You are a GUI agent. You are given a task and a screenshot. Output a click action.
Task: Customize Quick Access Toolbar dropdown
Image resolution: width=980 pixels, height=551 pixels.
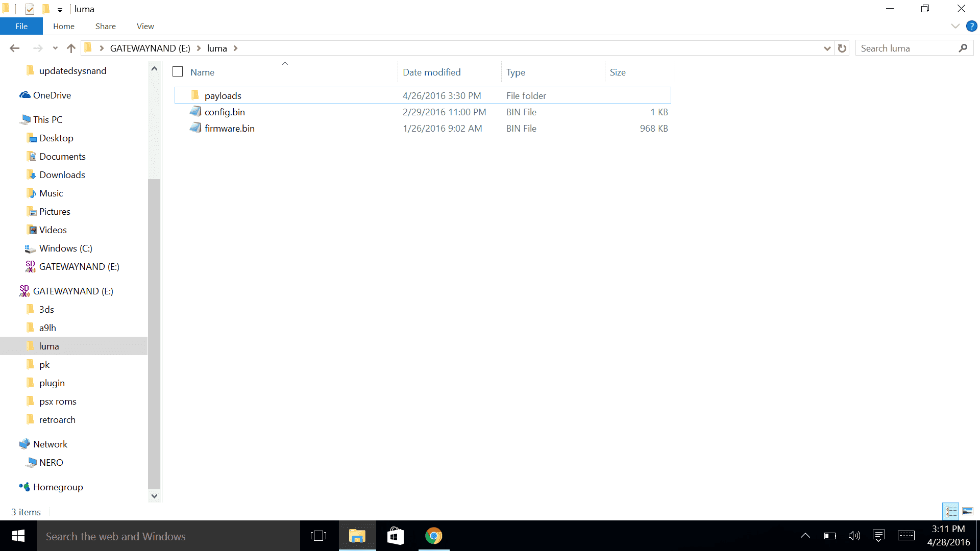[x=60, y=10]
